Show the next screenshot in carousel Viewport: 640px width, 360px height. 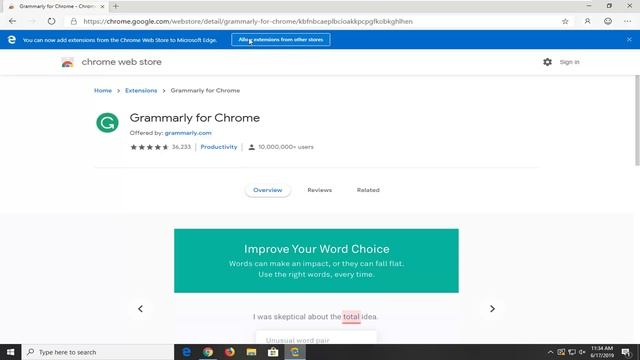click(x=492, y=309)
